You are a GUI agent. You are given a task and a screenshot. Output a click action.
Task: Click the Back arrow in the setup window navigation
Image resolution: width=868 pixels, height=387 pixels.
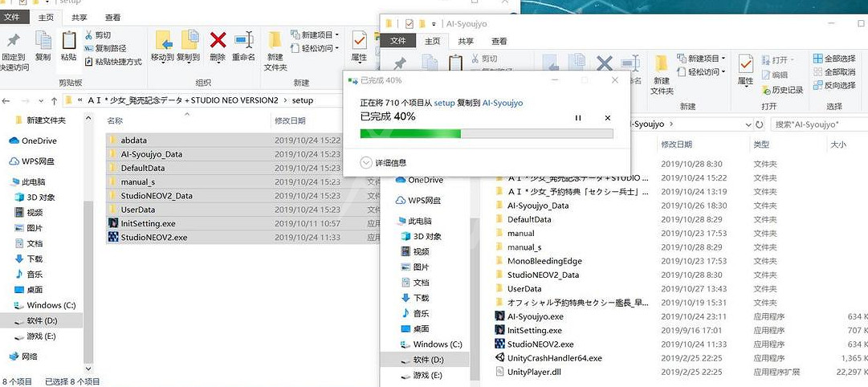tap(6, 100)
